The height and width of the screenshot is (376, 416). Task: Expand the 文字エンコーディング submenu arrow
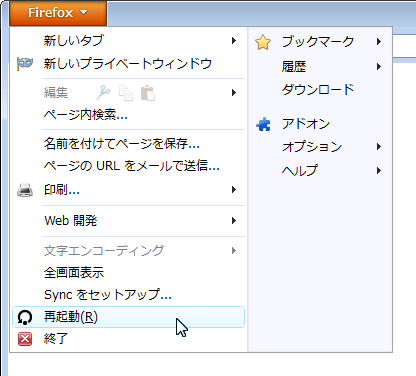click(234, 251)
